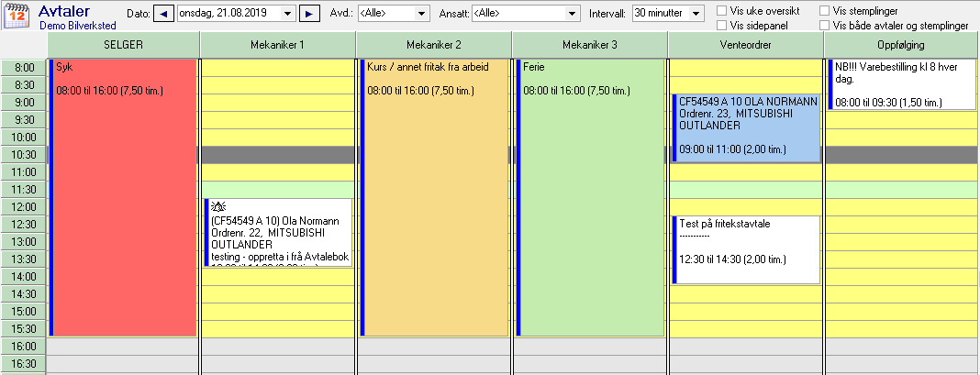Select Venteordrer slot at 8:00
The image size is (980, 375).
(x=745, y=68)
